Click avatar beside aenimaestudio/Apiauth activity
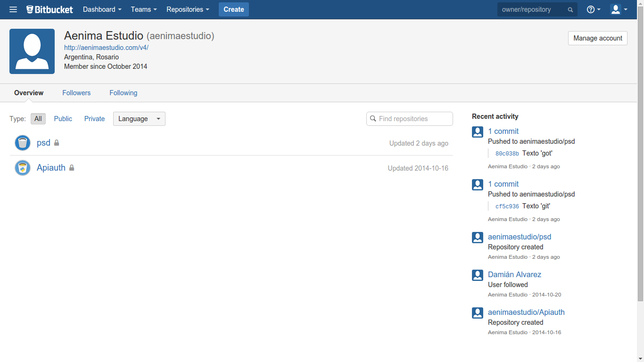 (x=478, y=313)
